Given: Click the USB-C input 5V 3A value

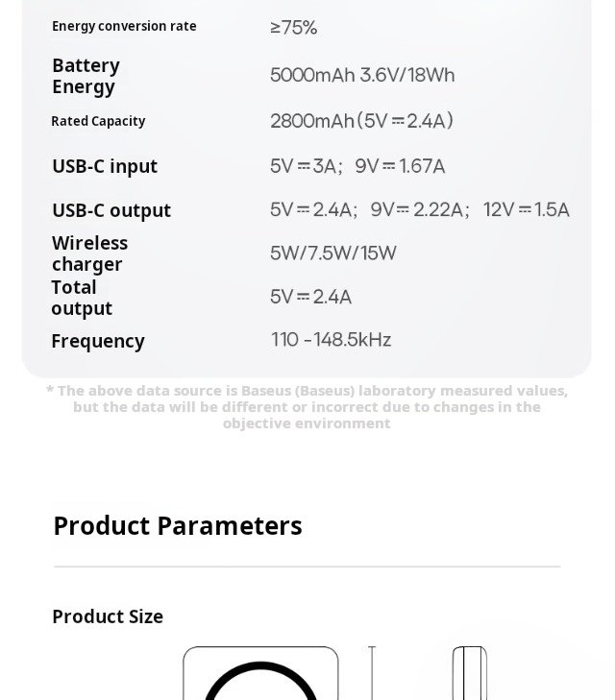Looking at the screenshot, I should (306, 166).
